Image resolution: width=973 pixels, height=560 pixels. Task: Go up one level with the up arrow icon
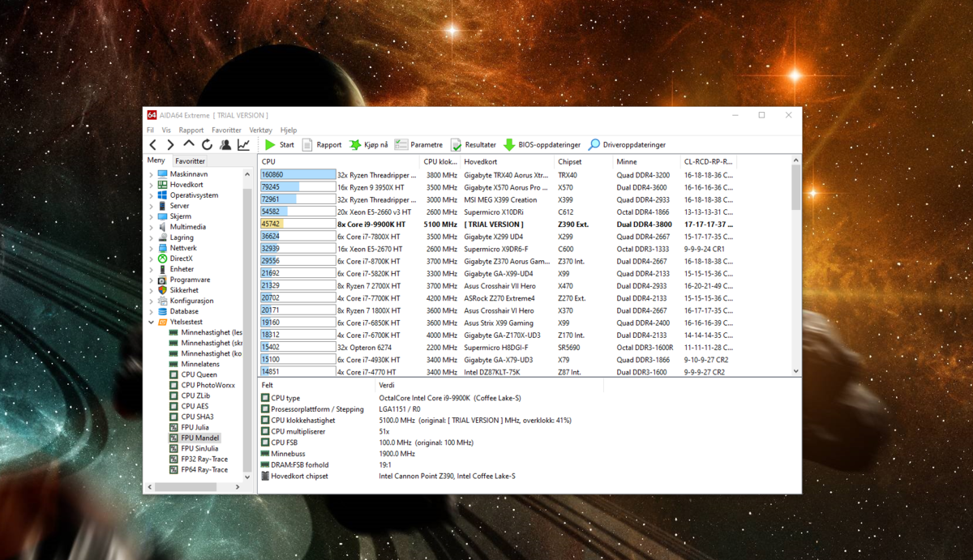pos(188,145)
